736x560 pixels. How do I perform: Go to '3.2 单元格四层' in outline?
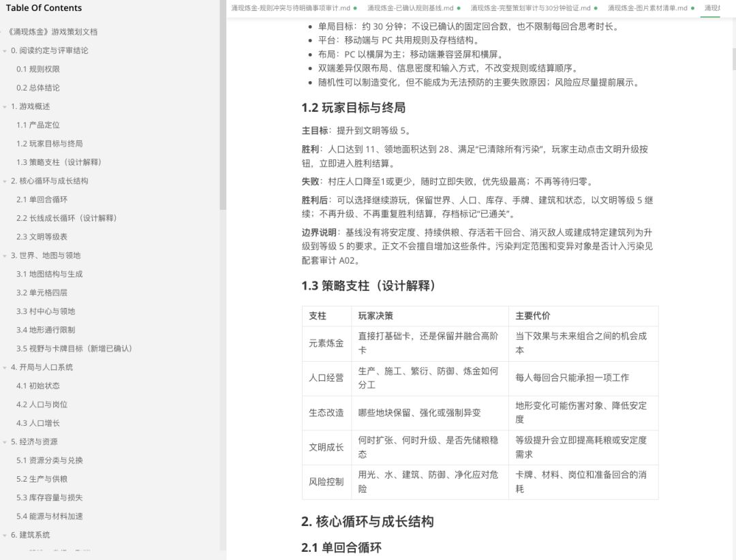point(42,293)
